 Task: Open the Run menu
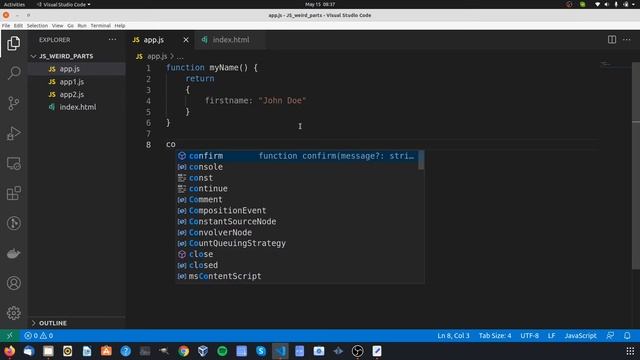click(82, 25)
